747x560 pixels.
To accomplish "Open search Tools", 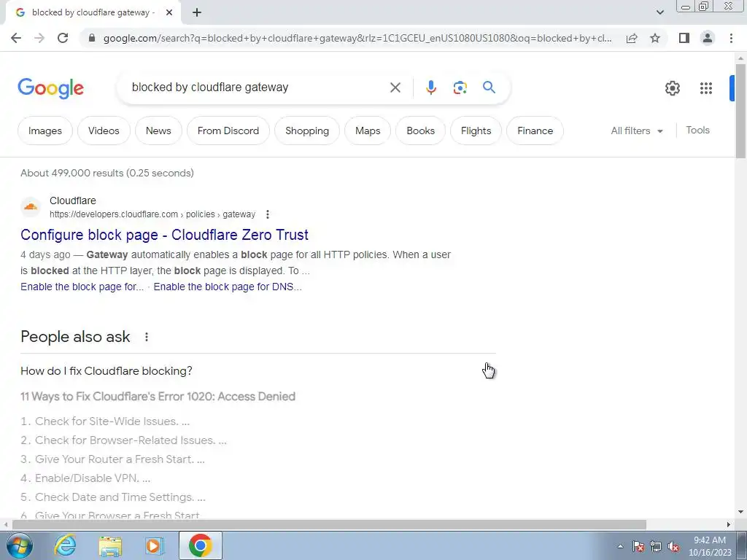I will (x=697, y=130).
